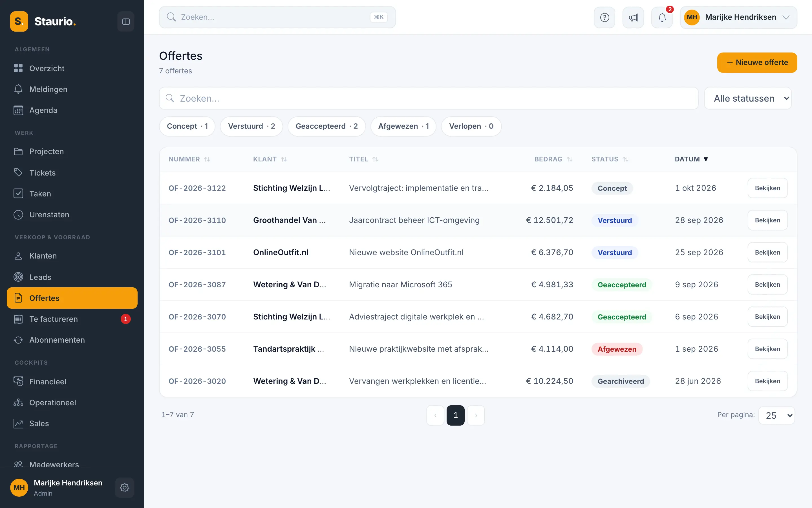812x508 pixels.
Task: Open the announcements megaphone icon
Action: [x=633, y=17]
